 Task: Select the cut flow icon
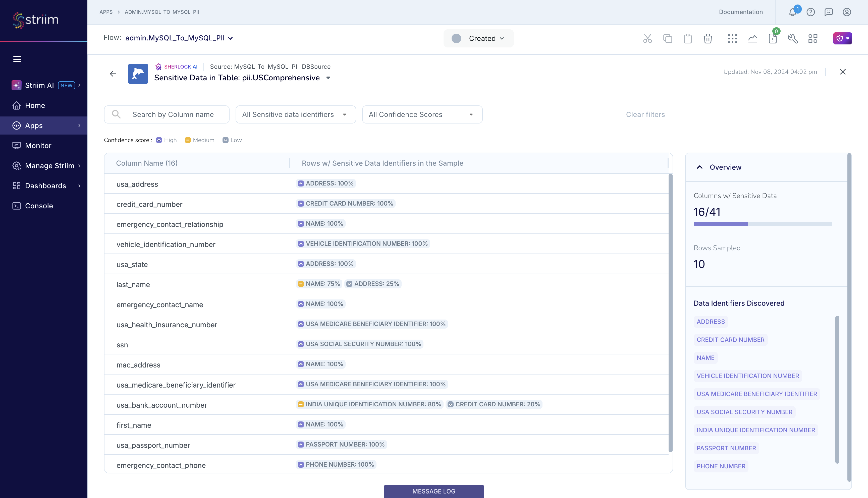click(647, 38)
